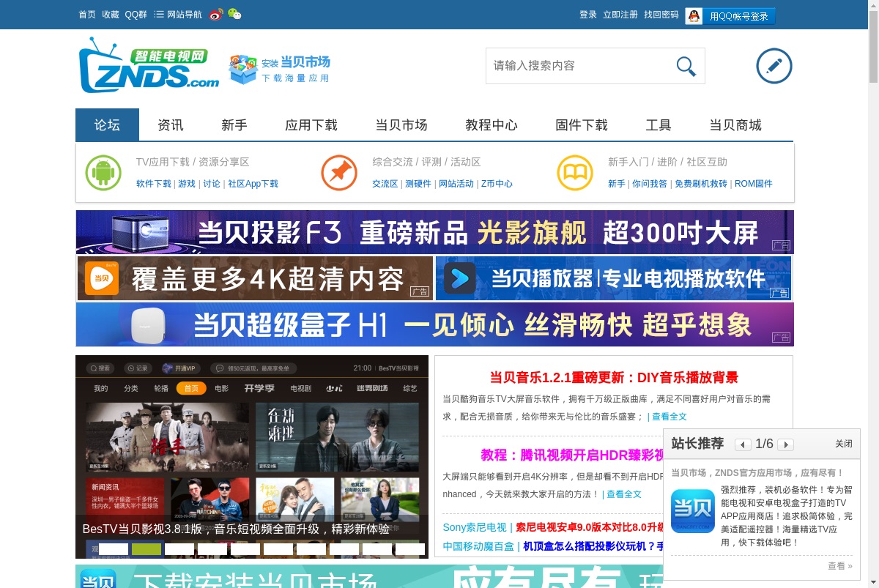Click the QQ penguin login icon
The image size is (879, 588).
click(x=694, y=16)
